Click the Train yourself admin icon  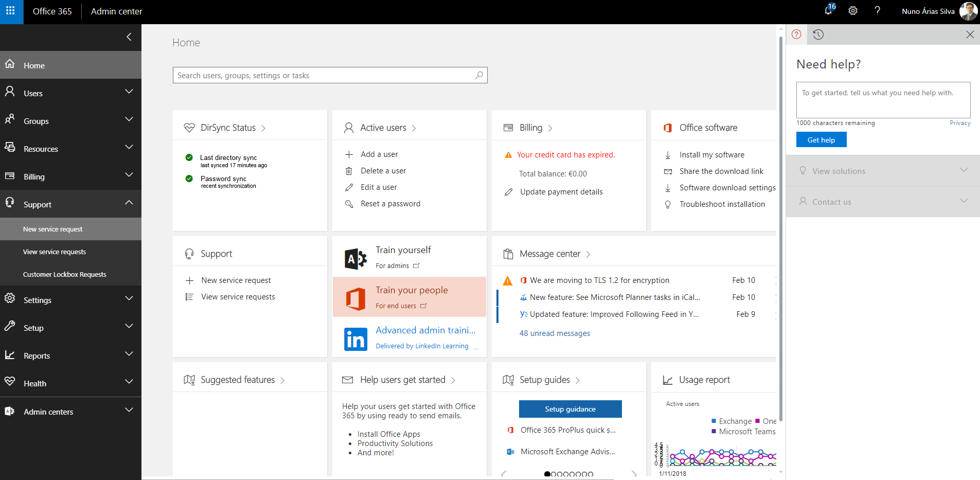(355, 259)
